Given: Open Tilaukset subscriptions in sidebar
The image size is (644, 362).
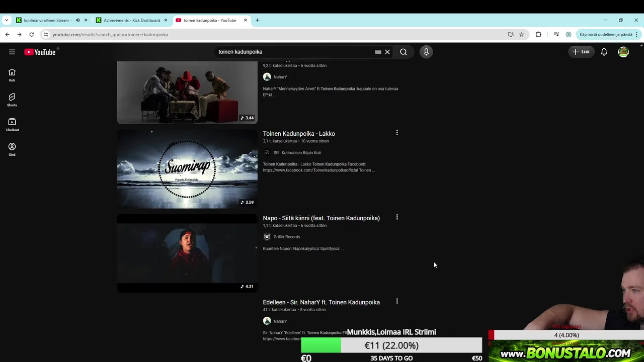Looking at the screenshot, I should 12,125.
